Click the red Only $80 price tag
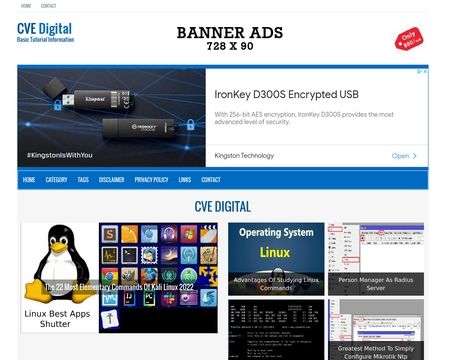Screen dimensions: 450x360 409,39
